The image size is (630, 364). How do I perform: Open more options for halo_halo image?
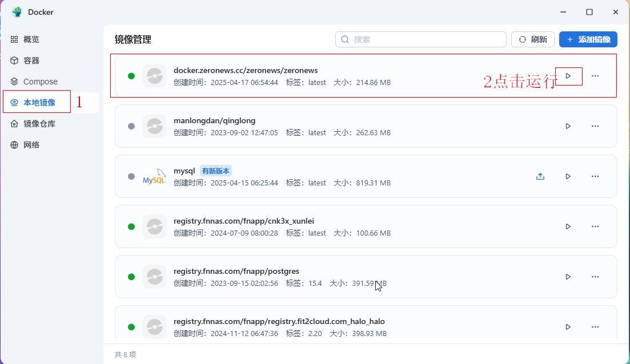(x=595, y=327)
